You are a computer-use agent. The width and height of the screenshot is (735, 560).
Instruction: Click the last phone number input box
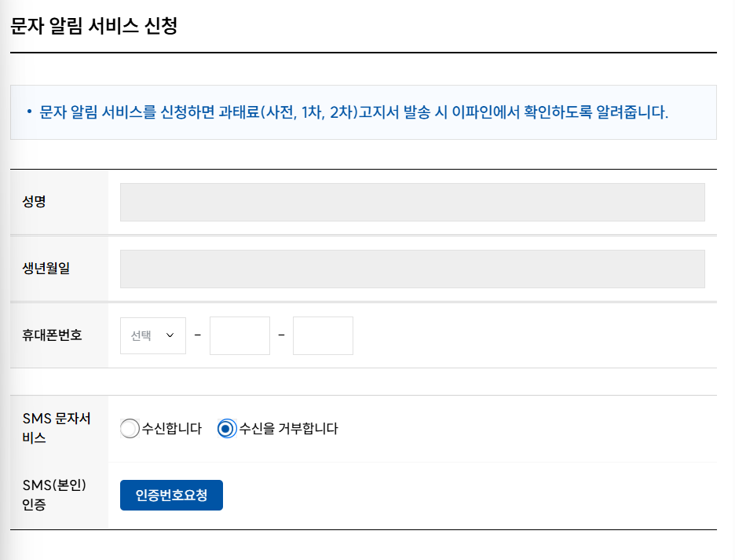pyautogui.click(x=323, y=335)
